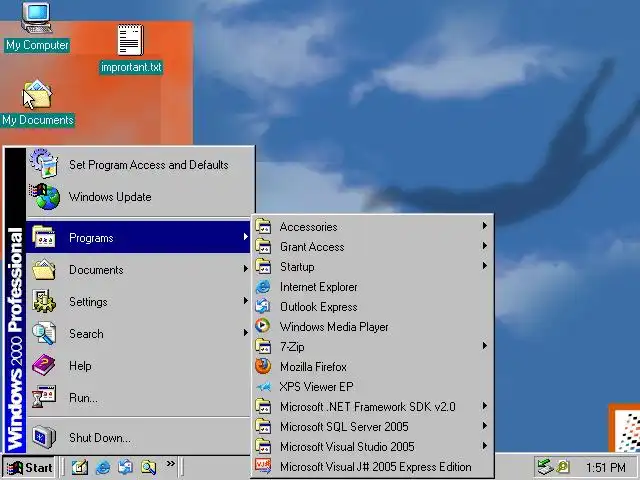Select the imprortant.txt file icon
The image size is (640, 480).
pos(131,40)
